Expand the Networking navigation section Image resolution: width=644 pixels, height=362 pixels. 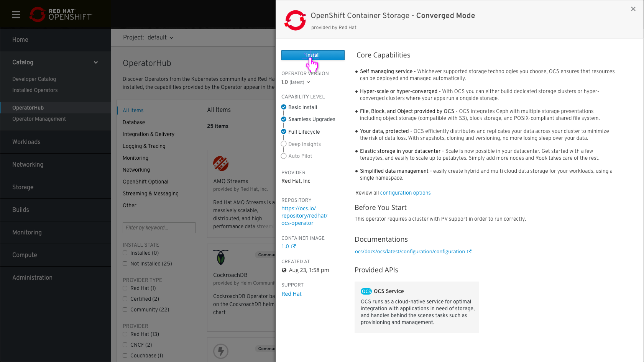click(56, 165)
